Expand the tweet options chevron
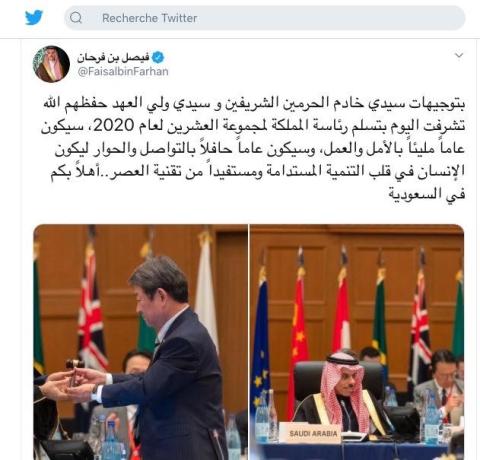Viewport: 480px width, 460px height. (x=459, y=55)
